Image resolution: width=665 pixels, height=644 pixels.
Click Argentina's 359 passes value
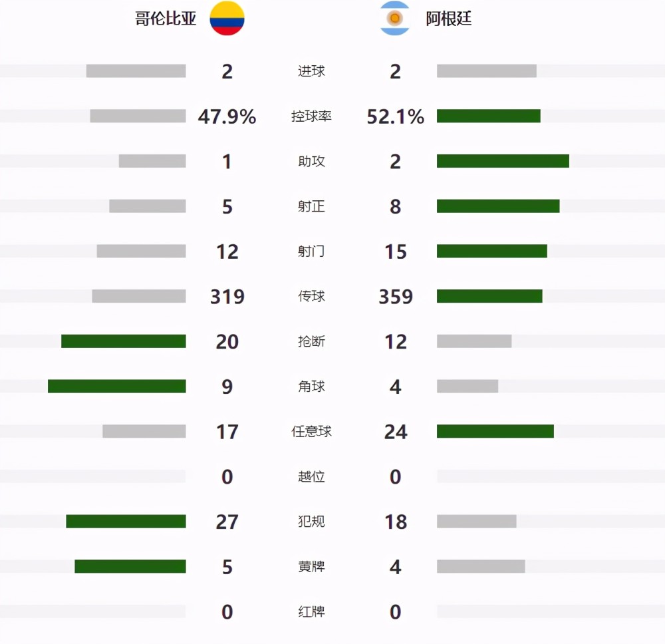point(396,297)
